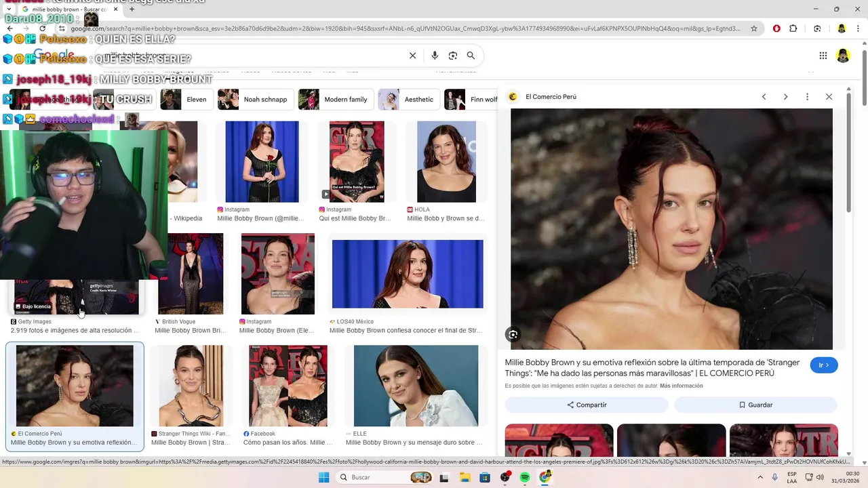Open the Google apps grid

tap(823, 56)
